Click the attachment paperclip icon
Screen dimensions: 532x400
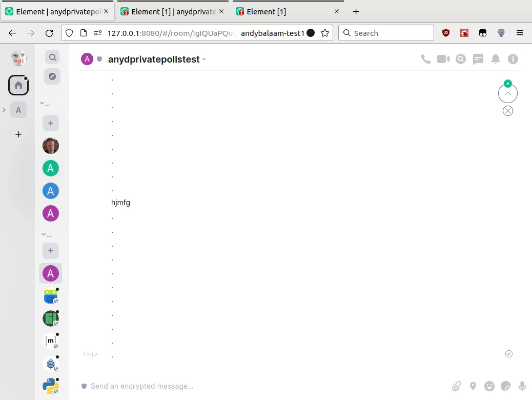(456, 386)
